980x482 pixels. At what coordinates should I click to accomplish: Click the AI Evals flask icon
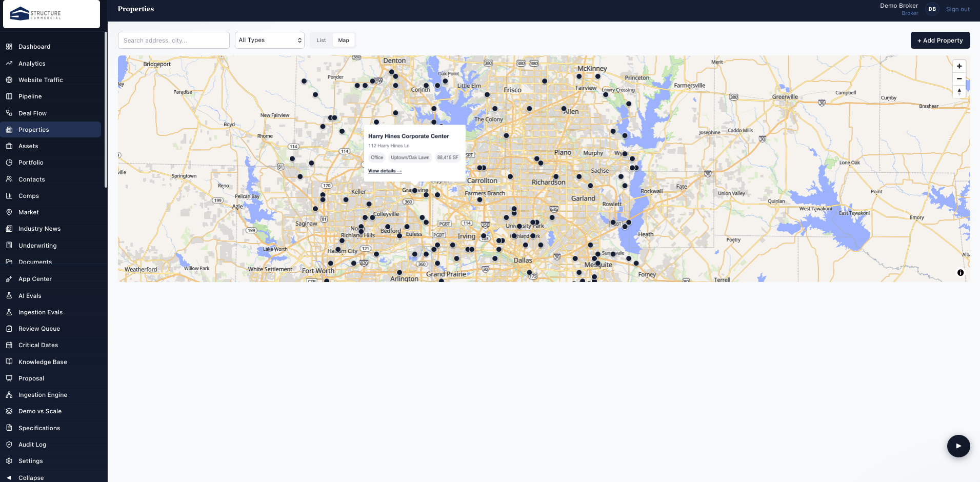9,295
